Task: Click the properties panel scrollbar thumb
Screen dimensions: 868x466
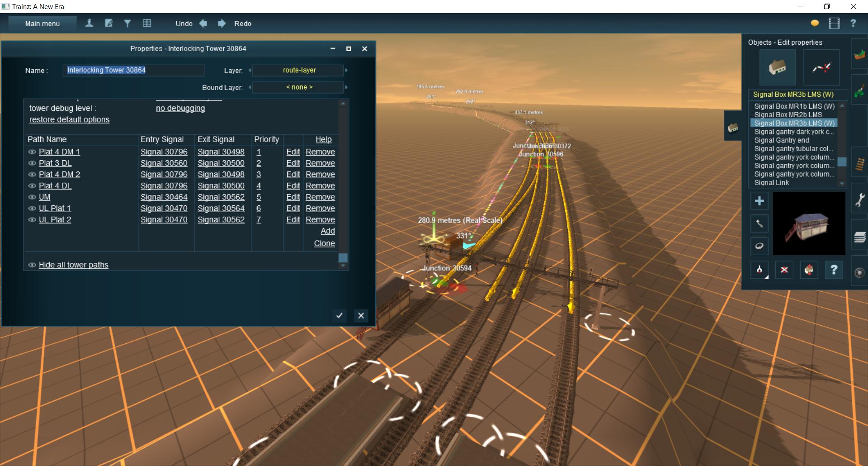Action: [x=343, y=258]
